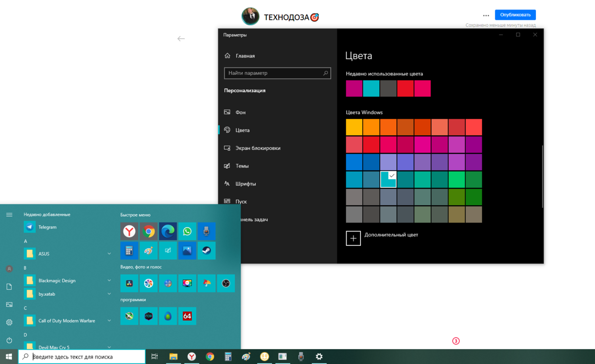Click the Power icon in Start menu
Image resolution: width=595 pixels, height=364 pixels.
(9, 340)
